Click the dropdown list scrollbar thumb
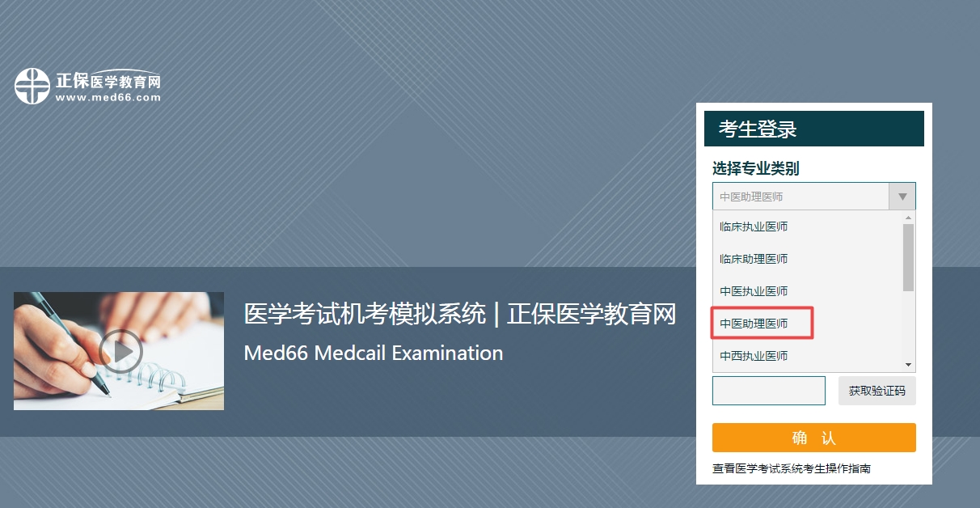Image resolution: width=980 pixels, height=508 pixels. click(x=909, y=257)
